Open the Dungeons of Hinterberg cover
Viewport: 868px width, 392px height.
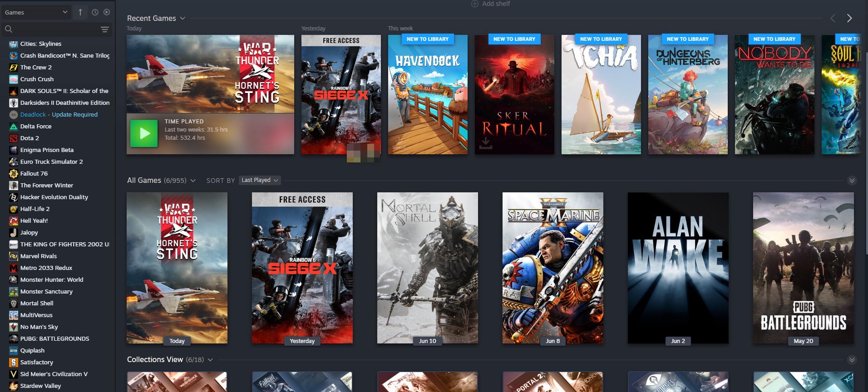point(688,94)
